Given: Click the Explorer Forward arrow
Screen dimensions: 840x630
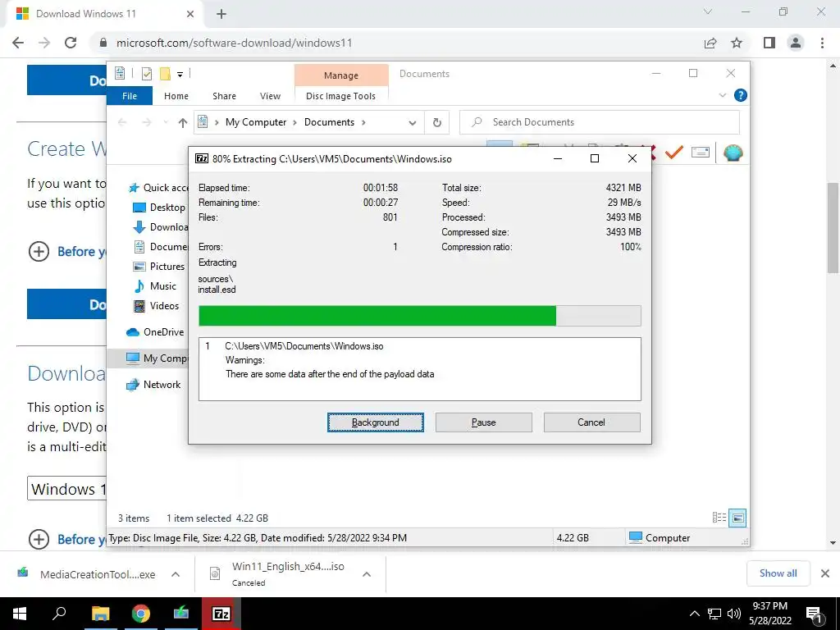Looking at the screenshot, I should pyautogui.click(x=147, y=123).
